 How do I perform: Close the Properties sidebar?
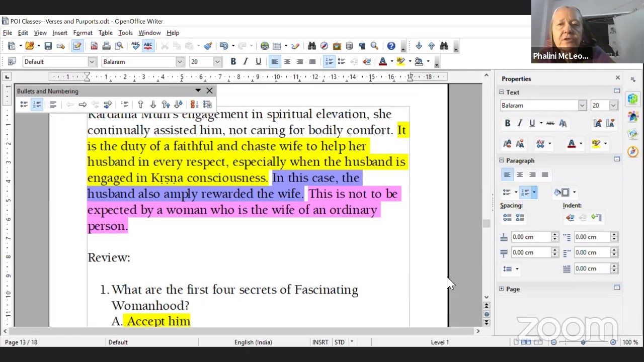(618, 78)
